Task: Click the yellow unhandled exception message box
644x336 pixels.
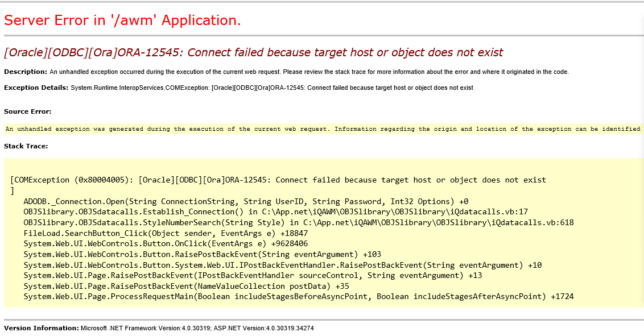Action: click(323, 129)
